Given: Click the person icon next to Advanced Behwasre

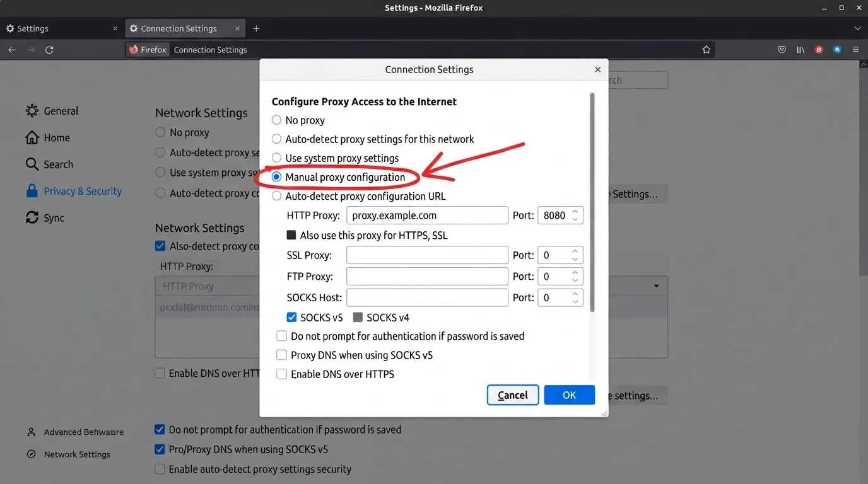Looking at the screenshot, I should point(31,432).
